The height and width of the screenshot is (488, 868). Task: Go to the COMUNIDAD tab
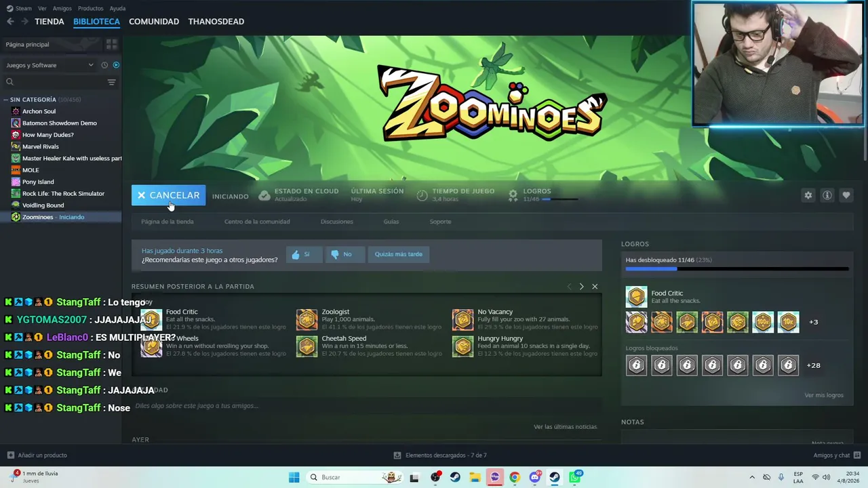[154, 22]
